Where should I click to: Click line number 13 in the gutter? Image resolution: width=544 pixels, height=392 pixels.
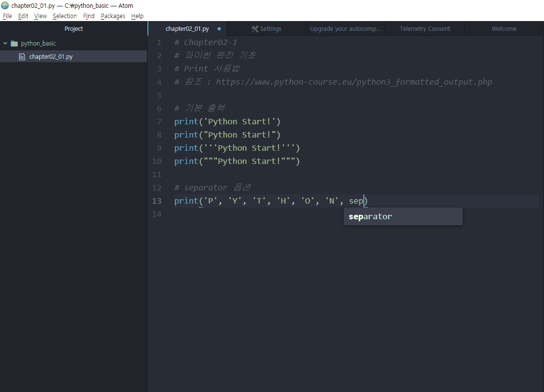[x=157, y=201]
